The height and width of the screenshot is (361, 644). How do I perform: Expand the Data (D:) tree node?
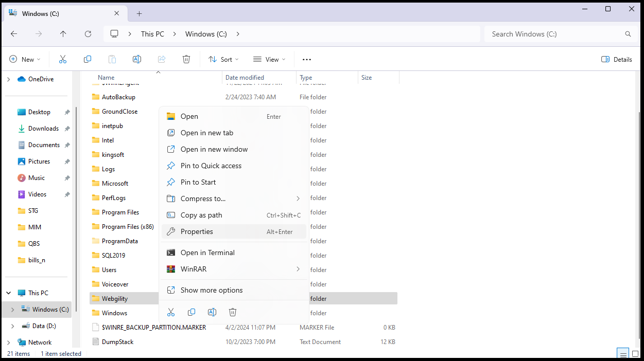point(13,326)
